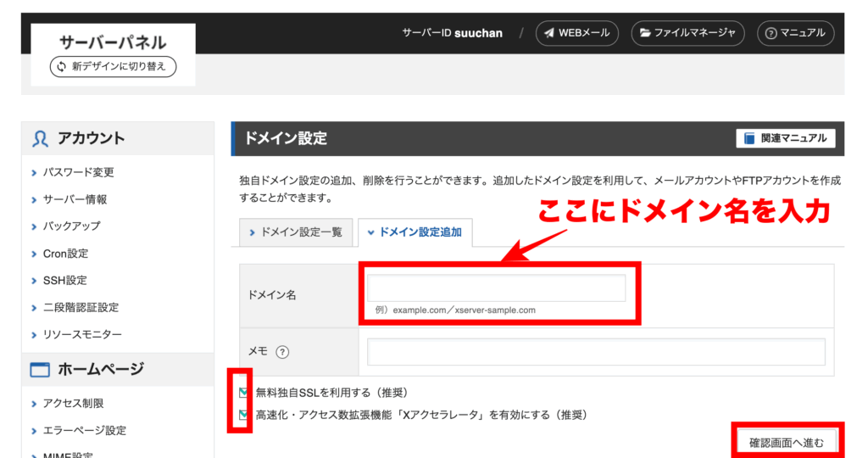Click the ドメイン名 input field
The image size is (868, 458).
coord(496,288)
